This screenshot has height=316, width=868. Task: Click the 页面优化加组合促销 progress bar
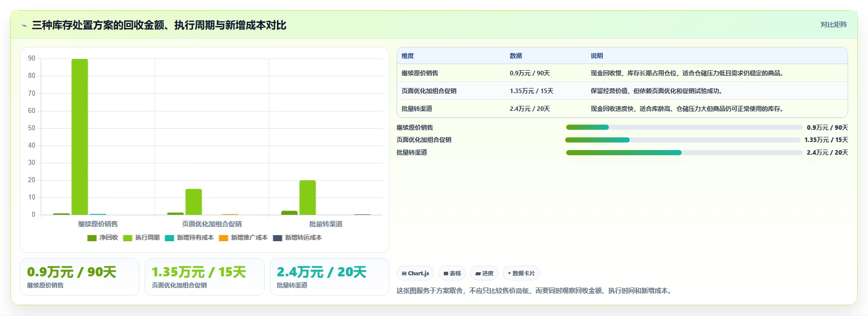683,140
